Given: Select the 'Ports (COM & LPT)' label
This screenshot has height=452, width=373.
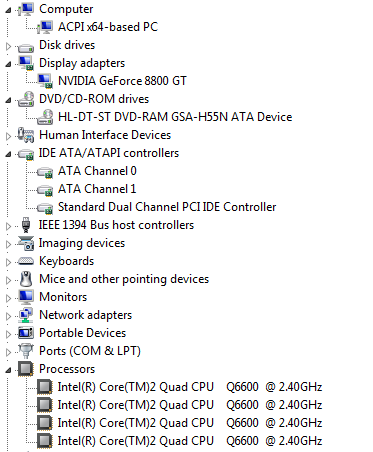Looking at the screenshot, I should click(x=90, y=351).
